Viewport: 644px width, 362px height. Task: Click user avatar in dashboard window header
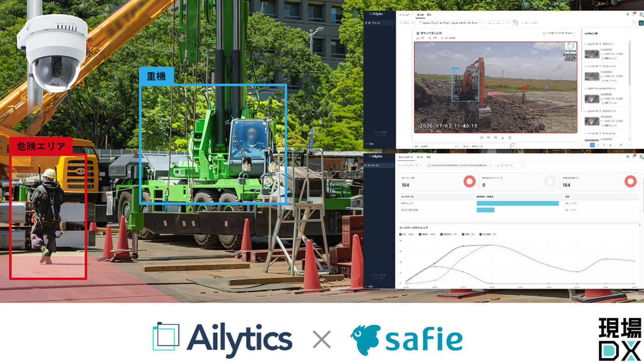point(640,156)
